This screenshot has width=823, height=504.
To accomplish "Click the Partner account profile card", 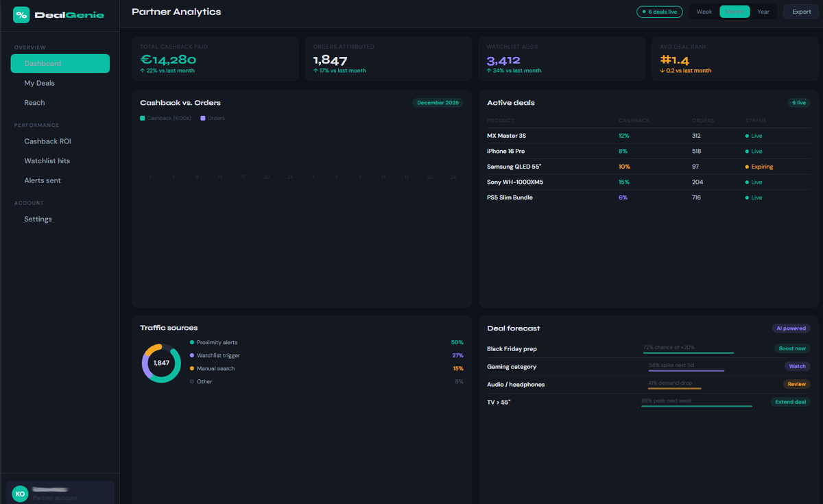I will [x=60, y=493].
